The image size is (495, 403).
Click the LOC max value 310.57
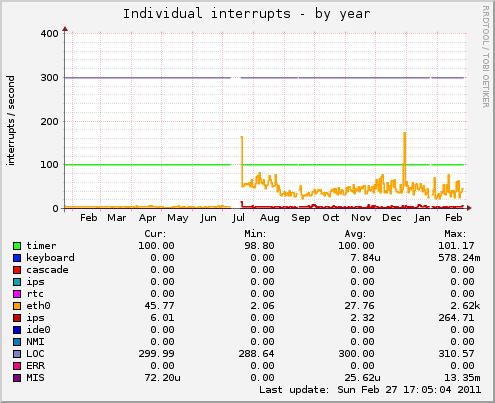tap(456, 354)
